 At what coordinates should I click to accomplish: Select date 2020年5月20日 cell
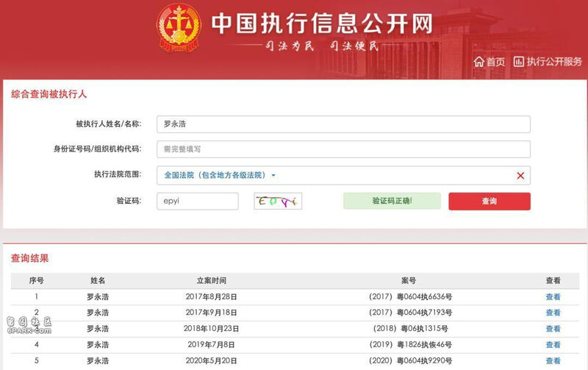211,360
